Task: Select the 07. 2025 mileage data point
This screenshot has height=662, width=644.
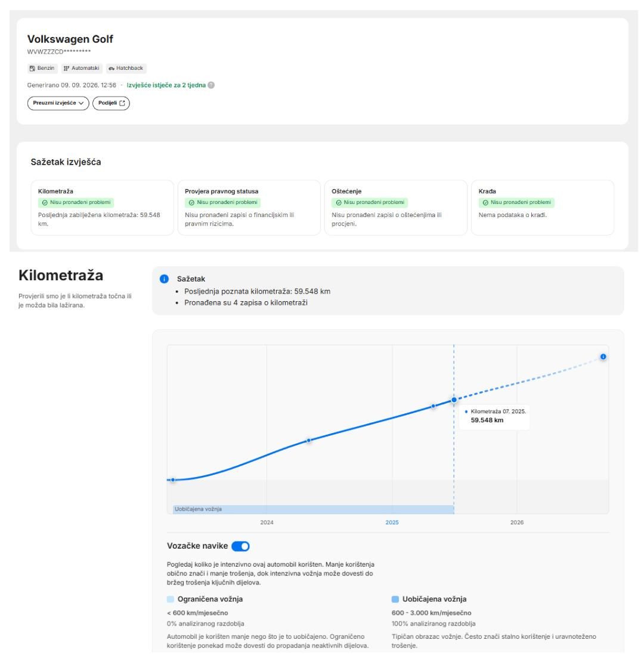Action: click(x=454, y=400)
